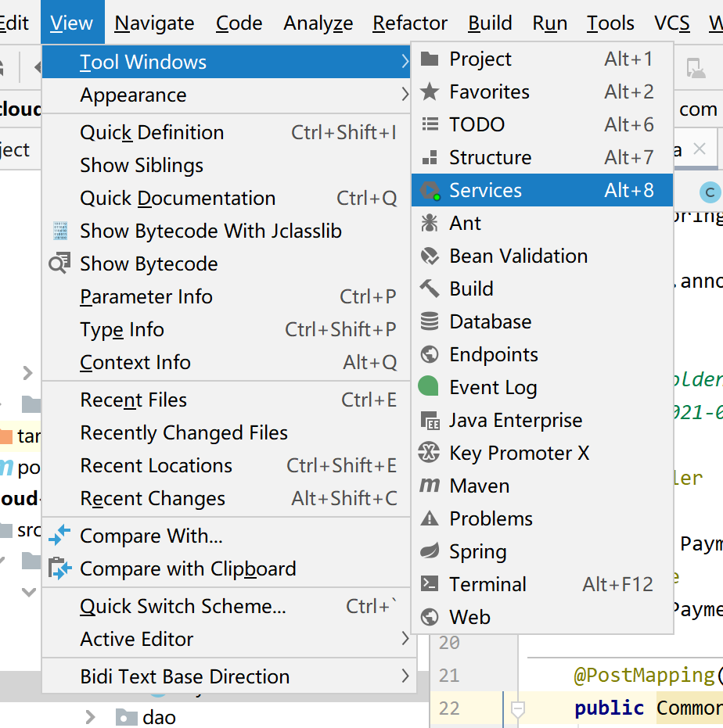This screenshot has height=728, width=723.
Task: Select Recent Changes menu item
Action: click(227, 499)
